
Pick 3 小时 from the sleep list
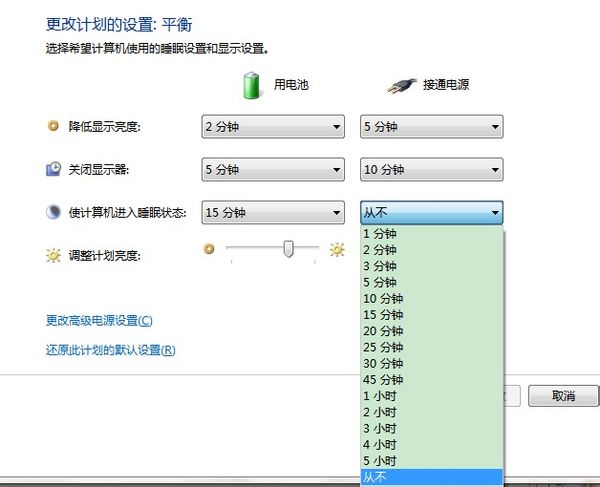coord(432,428)
